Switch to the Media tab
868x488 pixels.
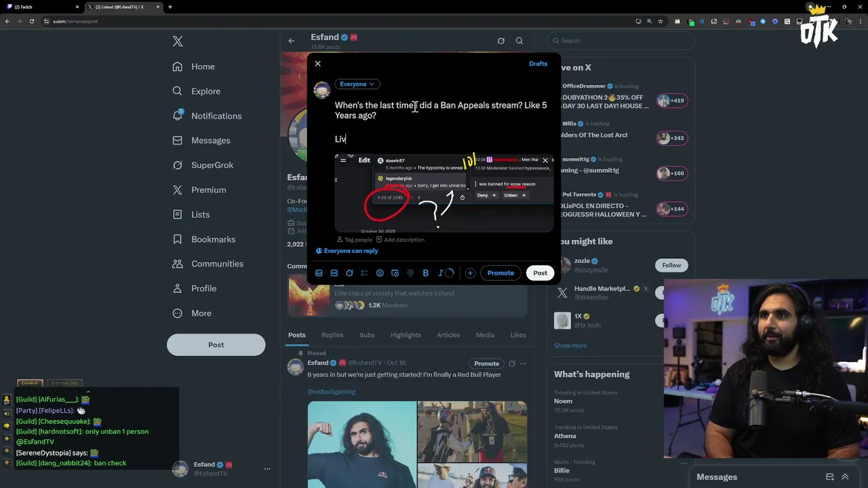[485, 335]
